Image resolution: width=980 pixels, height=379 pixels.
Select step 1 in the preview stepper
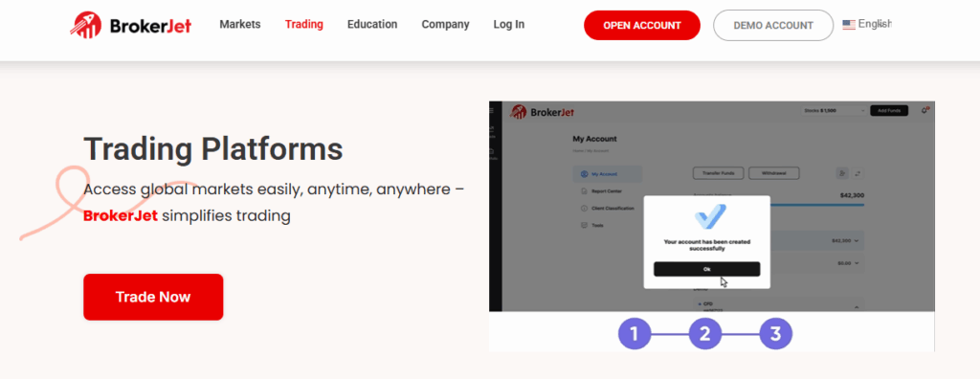pos(635,334)
